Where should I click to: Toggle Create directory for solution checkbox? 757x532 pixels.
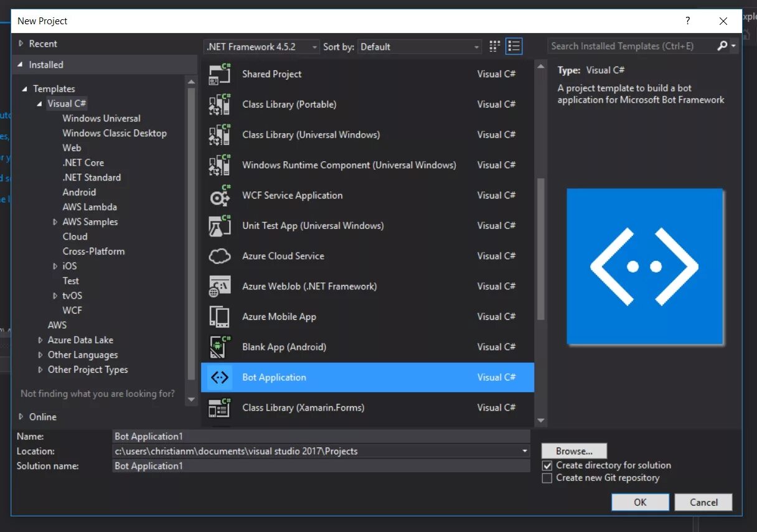pos(547,465)
